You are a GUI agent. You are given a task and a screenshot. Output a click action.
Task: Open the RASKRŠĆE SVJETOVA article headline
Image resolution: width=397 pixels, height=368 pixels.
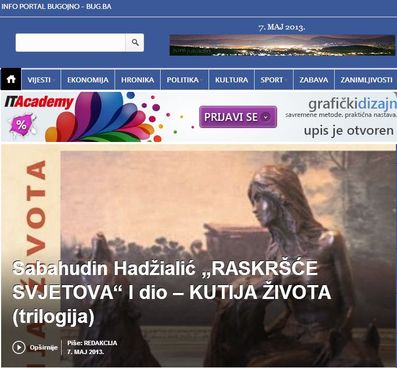171,292
